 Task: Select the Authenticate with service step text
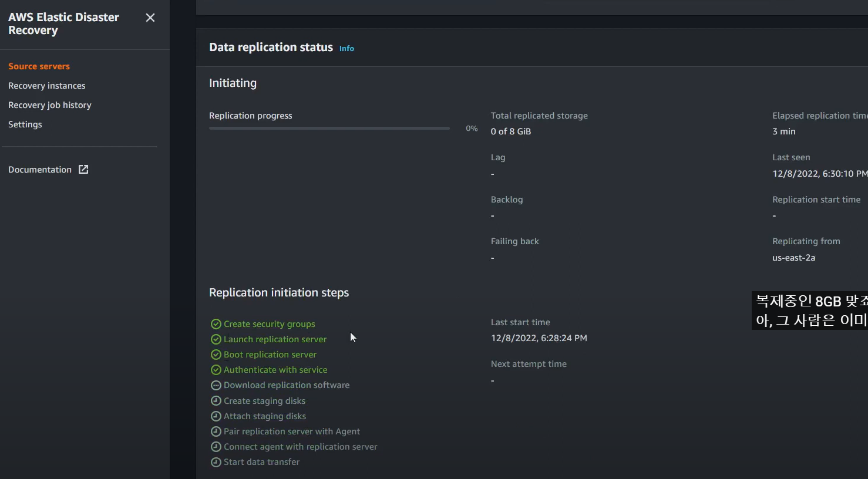coord(275,370)
